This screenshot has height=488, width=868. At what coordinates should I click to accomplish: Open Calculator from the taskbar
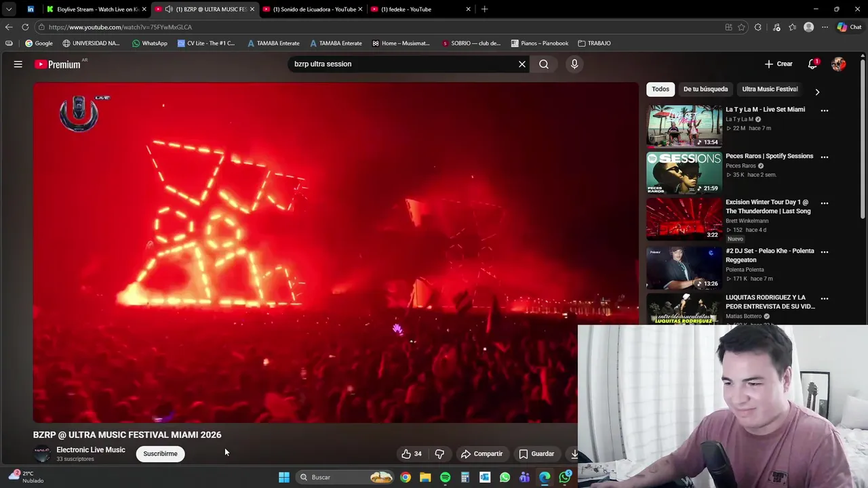click(x=465, y=477)
